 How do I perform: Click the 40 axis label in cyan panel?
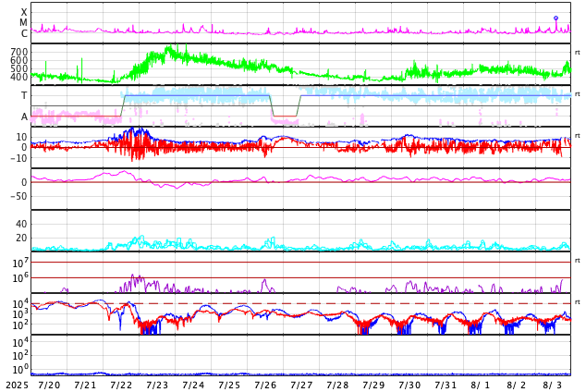click(21, 224)
